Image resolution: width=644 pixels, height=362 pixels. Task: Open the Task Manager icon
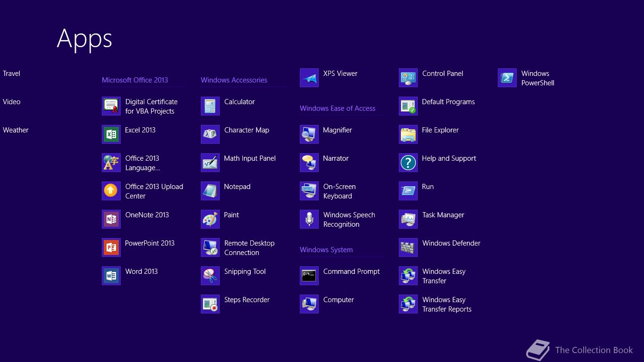tap(408, 219)
